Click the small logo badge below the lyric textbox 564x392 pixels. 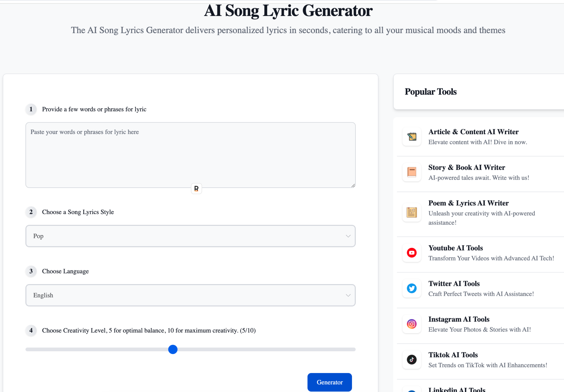[196, 188]
